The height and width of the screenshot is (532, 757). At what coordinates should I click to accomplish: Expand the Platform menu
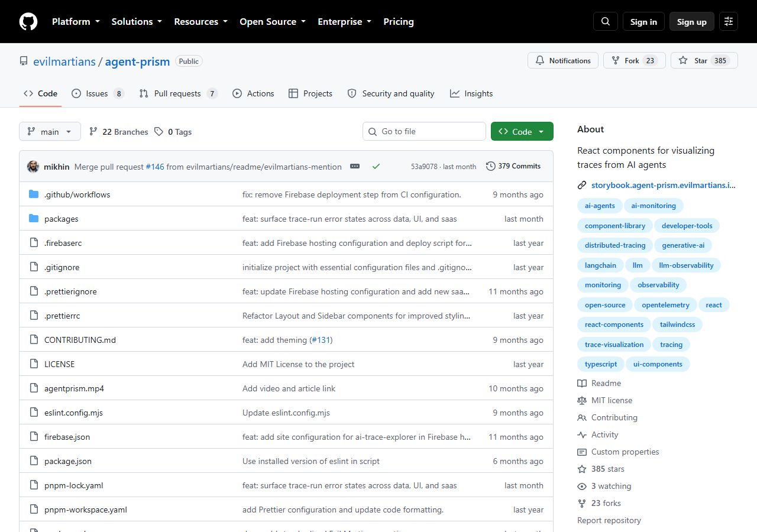coord(76,21)
